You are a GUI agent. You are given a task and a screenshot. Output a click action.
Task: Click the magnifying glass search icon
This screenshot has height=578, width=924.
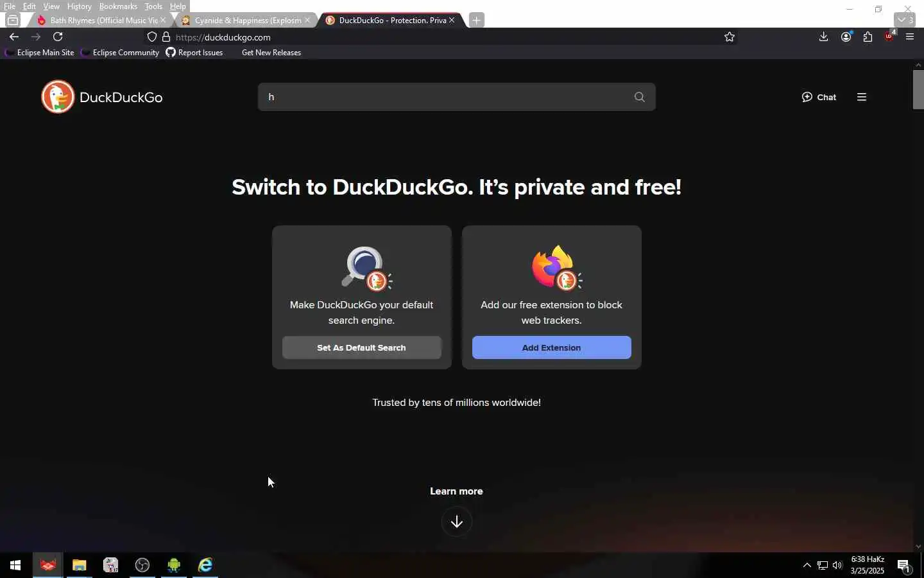640,97
